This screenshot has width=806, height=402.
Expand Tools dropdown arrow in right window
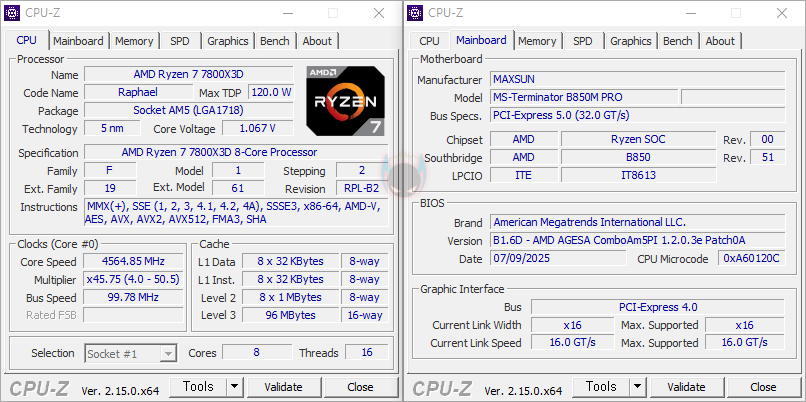tap(637, 387)
